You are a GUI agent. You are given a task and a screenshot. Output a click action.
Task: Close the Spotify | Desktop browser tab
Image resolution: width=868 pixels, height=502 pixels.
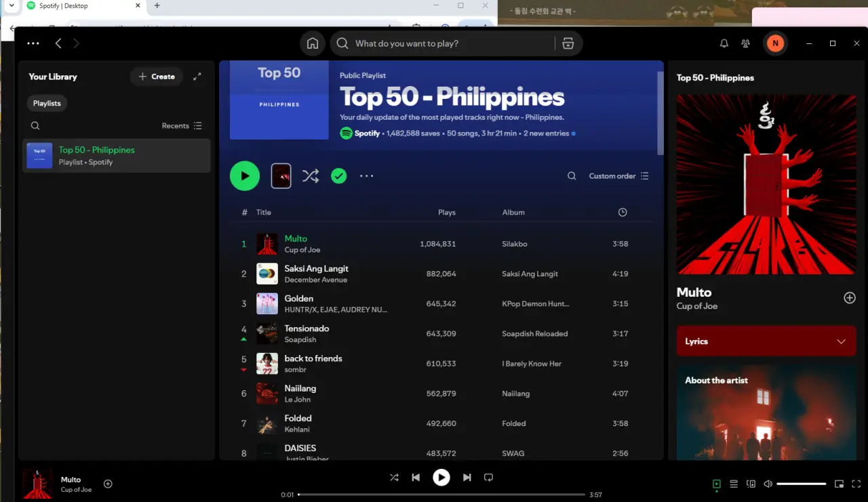point(138,5)
